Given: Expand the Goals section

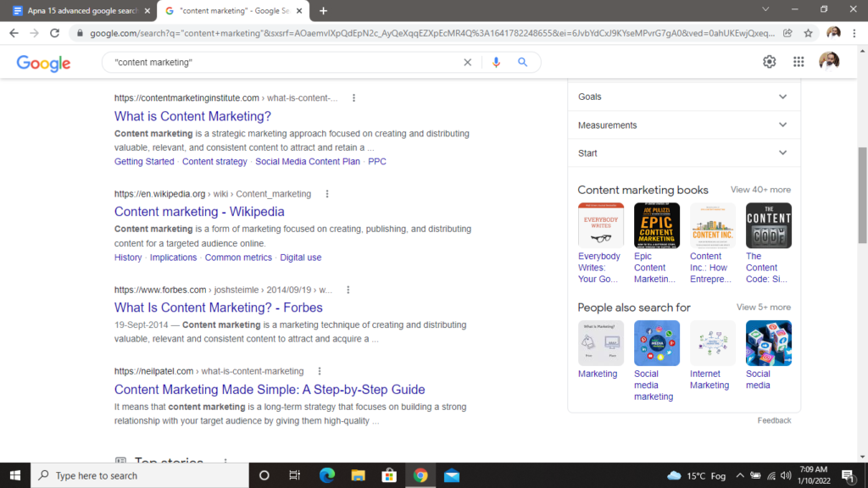Looking at the screenshot, I should click(782, 97).
